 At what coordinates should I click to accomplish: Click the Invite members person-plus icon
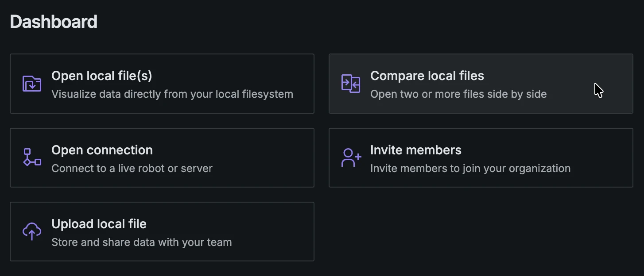351,157
